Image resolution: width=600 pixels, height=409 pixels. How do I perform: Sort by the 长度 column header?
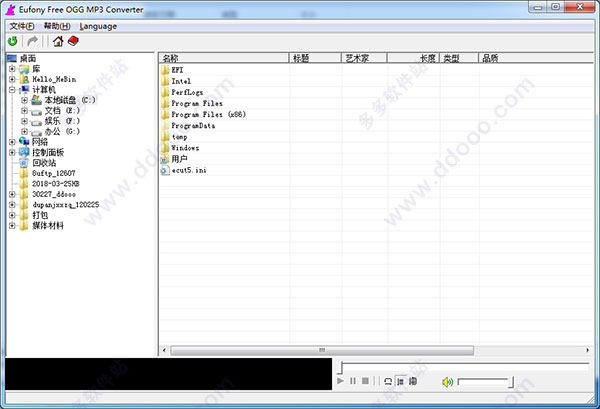pos(413,58)
